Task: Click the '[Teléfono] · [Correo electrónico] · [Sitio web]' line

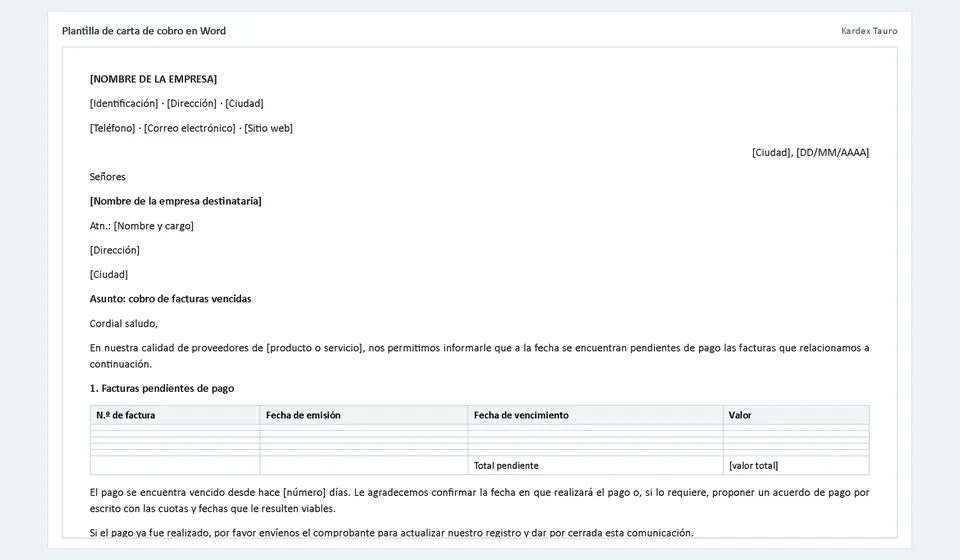Action: click(191, 128)
